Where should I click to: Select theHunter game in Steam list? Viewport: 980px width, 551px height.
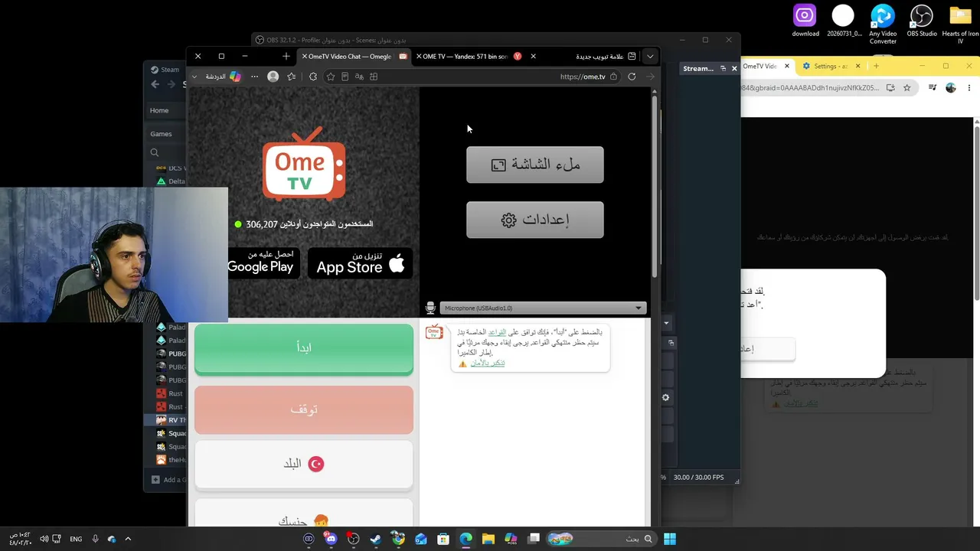[171, 460]
